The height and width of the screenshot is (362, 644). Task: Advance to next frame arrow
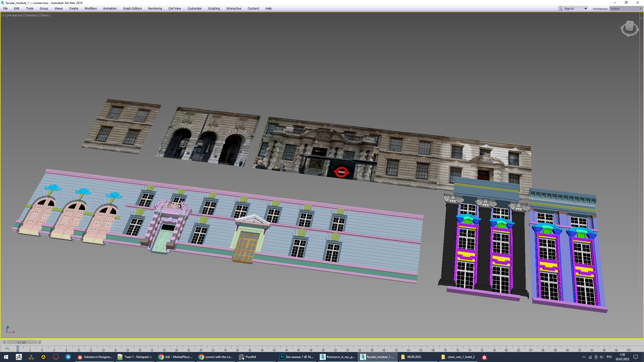click(39, 342)
